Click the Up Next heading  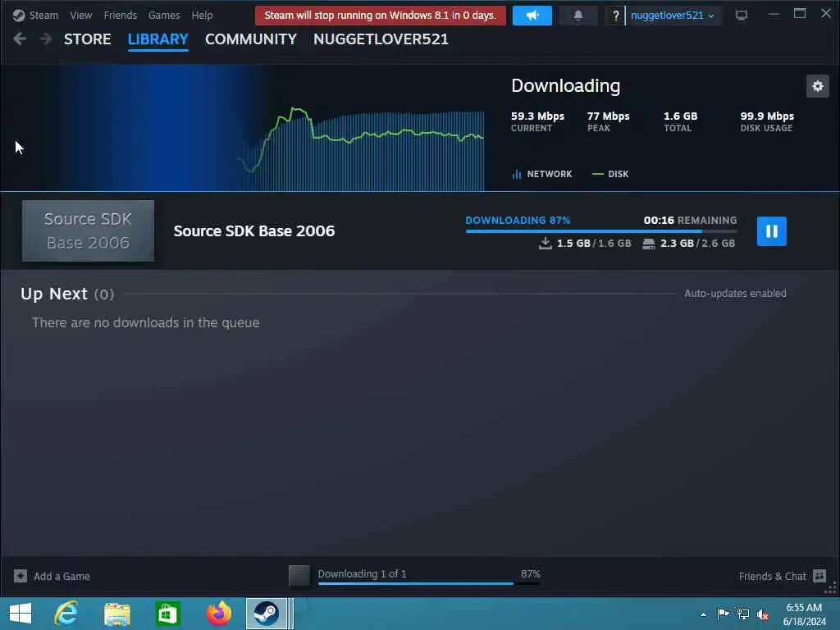pos(53,294)
